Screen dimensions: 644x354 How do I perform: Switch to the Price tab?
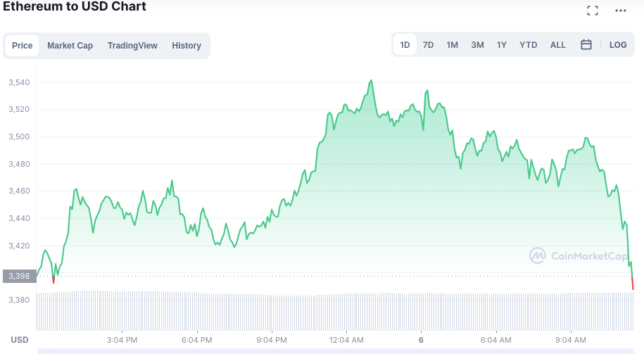click(x=23, y=46)
